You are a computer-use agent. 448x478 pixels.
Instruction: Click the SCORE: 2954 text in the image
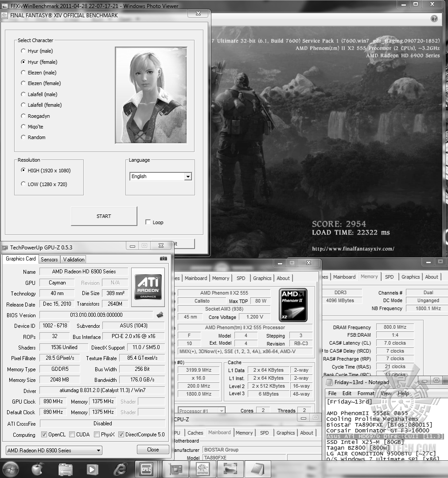[339, 224]
